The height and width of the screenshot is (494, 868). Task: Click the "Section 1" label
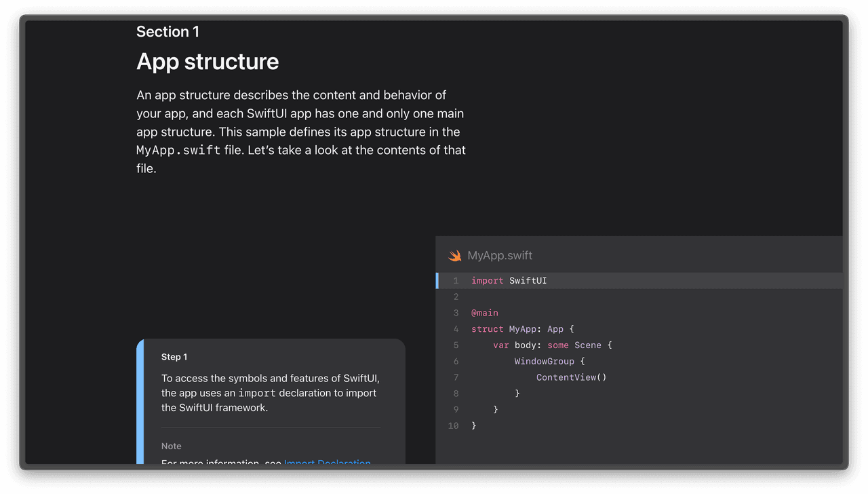coord(167,32)
